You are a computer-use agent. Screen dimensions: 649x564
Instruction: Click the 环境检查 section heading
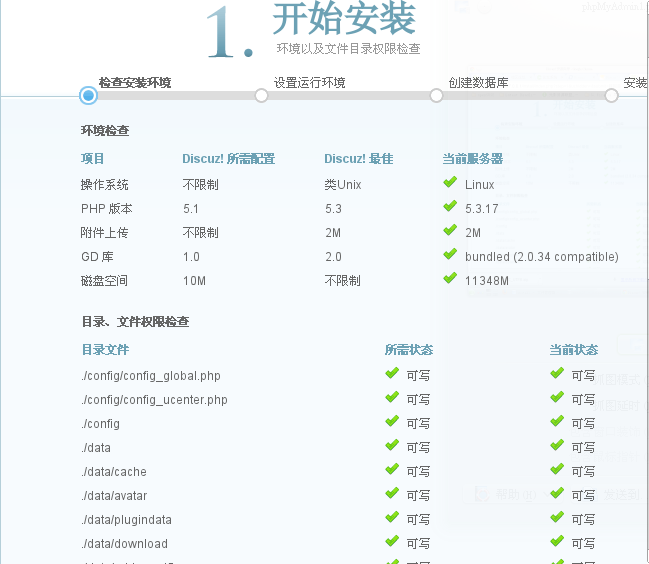(105, 131)
